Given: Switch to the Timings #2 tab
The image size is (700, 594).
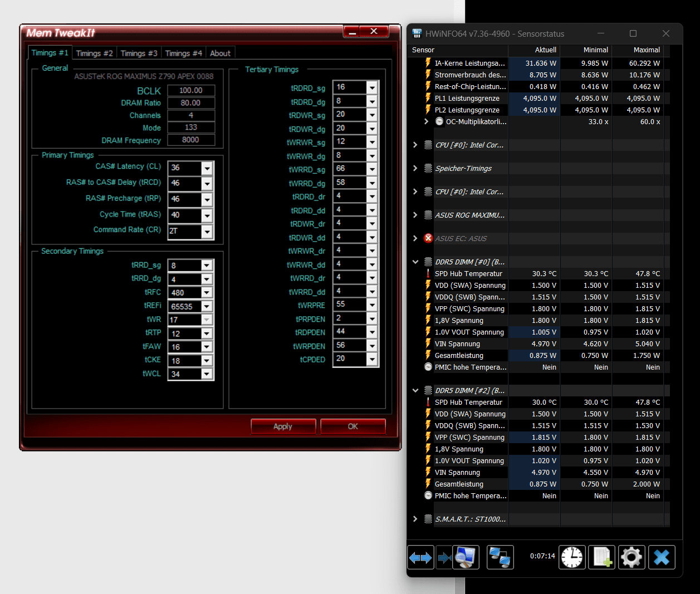Looking at the screenshot, I should 94,53.
